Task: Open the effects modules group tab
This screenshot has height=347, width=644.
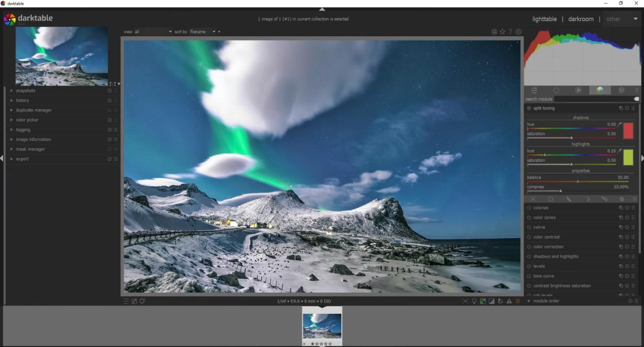Action: (621, 90)
